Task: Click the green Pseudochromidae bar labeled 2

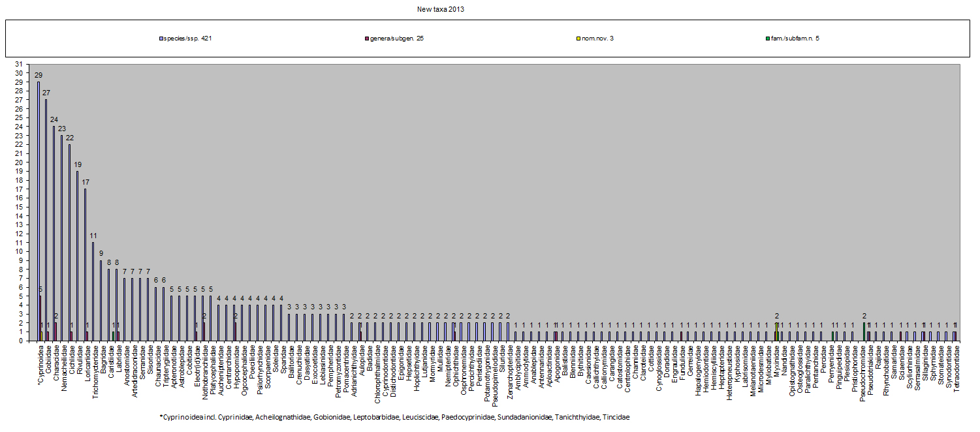Action: pyautogui.click(x=864, y=332)
